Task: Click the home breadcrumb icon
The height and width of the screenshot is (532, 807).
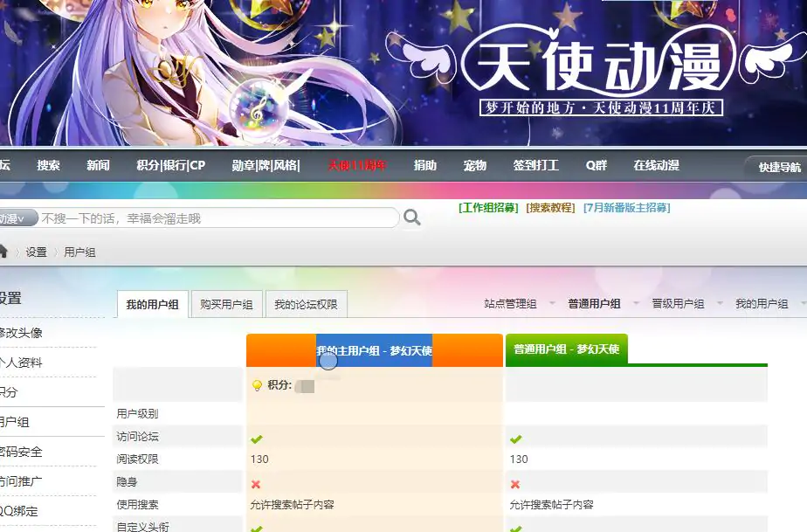Action: (3, 252)
